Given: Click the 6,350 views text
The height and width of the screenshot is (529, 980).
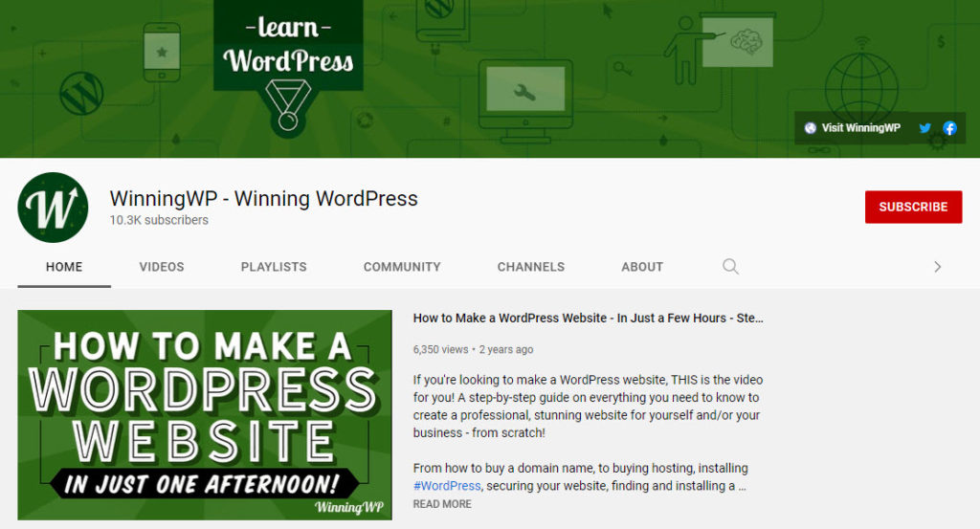Looking at the screenshot, I should click(x=440, y=350).
